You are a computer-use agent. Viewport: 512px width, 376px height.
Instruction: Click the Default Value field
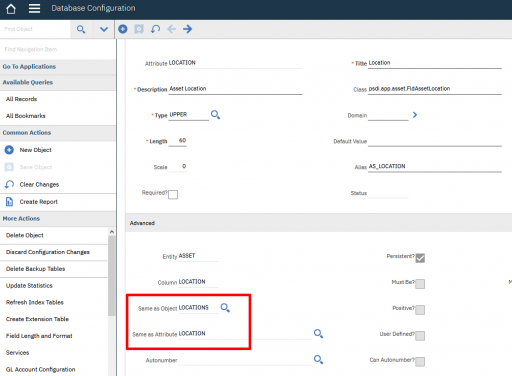[x=435, y=141]
